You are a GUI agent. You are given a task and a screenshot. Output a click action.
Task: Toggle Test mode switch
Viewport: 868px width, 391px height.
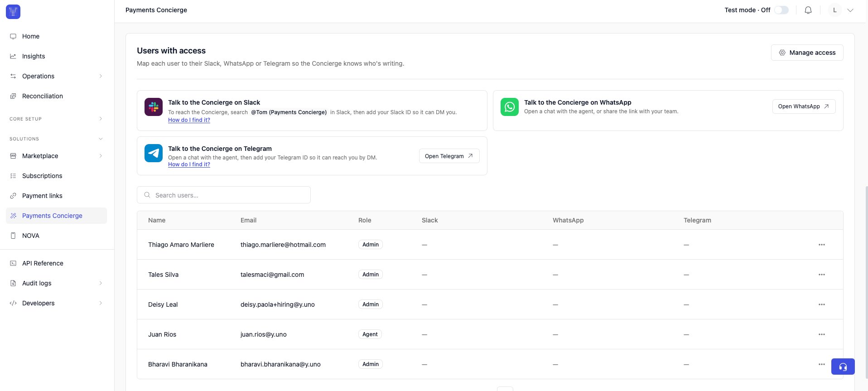[x=781, y=10]
